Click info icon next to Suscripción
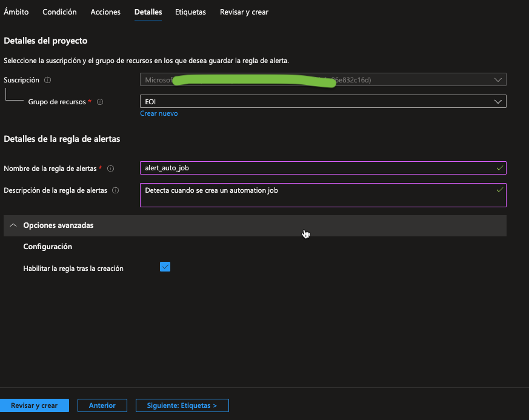 pos(48,80)
